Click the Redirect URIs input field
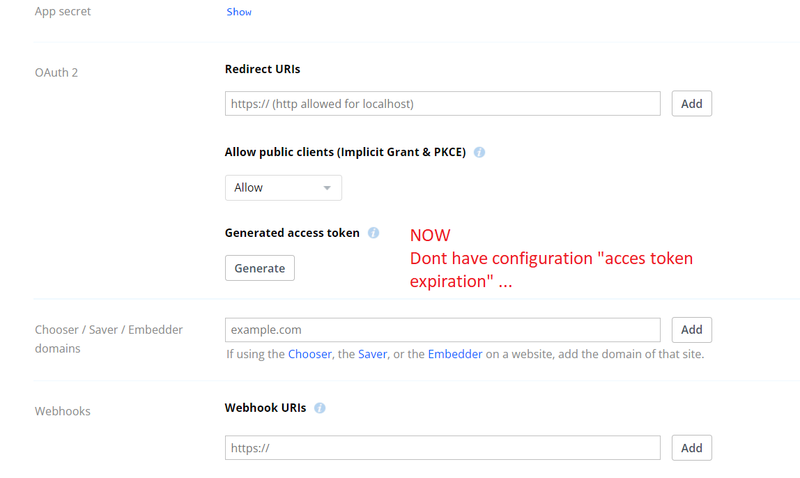This screenshot has width=800, height=478. coord(442,104)
